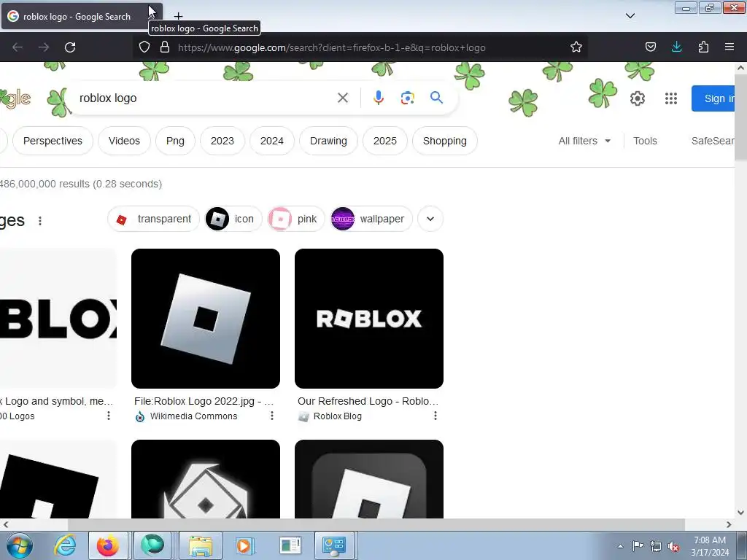The image size is (747, 560).
Task: Filter images by transparent chip
Action: (x=153, y=219)
